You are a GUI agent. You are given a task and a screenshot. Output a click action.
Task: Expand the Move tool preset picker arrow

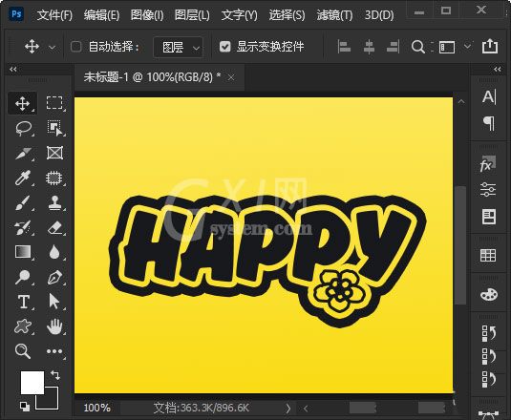point(52,47)
